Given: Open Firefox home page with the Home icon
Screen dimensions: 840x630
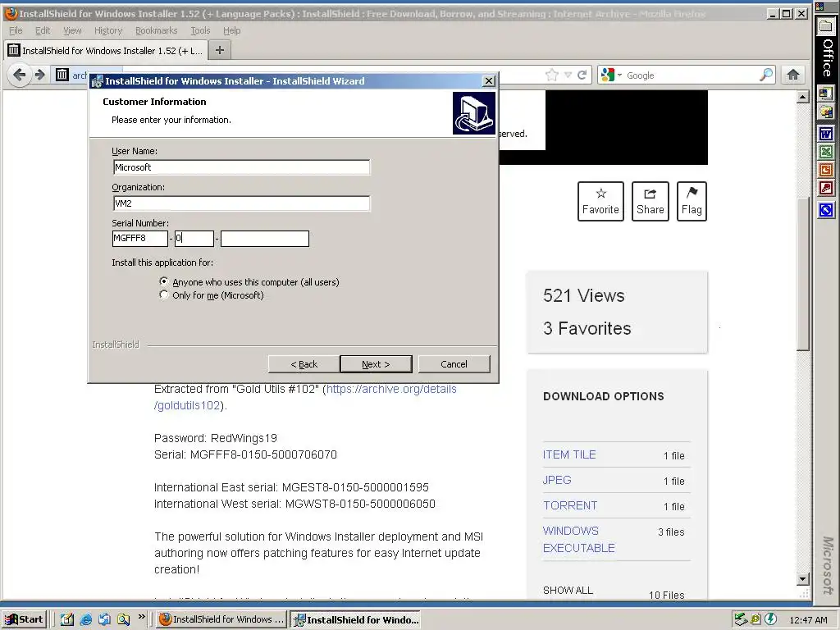Looking at the screenshot, I should pyautogui.click(x=793, y=75).
